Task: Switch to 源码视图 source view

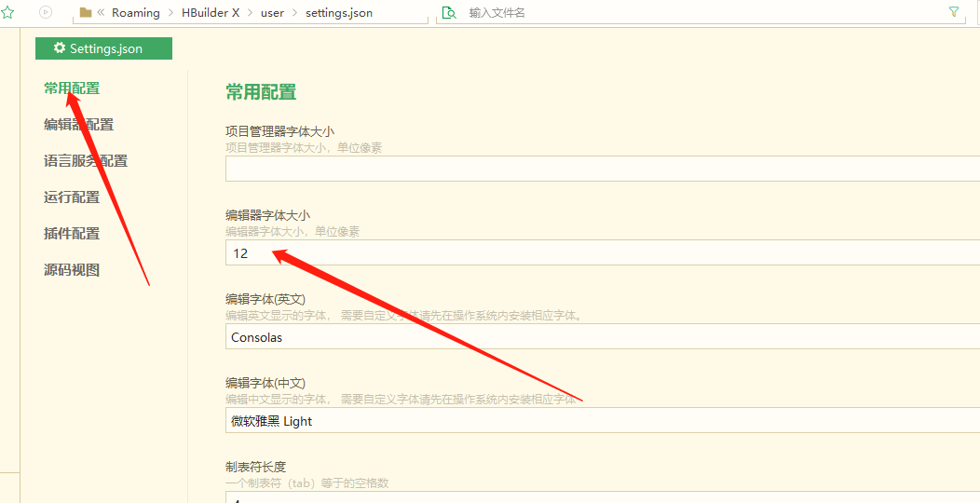Action: coord(72,270)
